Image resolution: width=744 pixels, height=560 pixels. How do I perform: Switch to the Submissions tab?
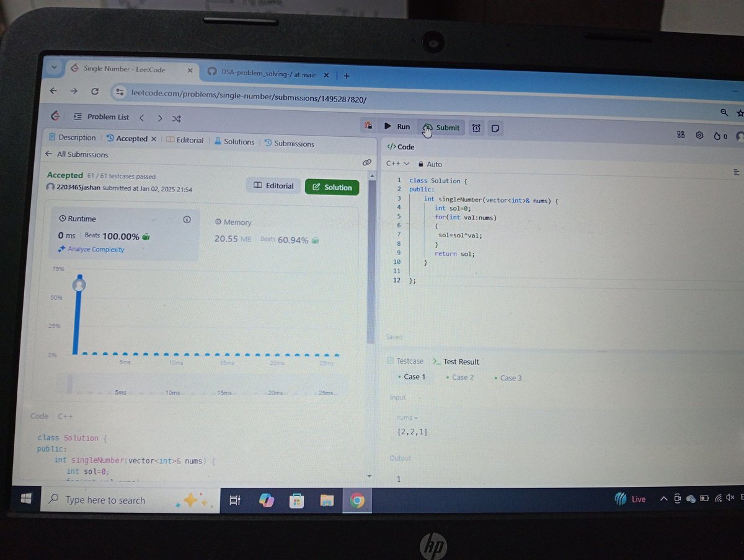290,143
